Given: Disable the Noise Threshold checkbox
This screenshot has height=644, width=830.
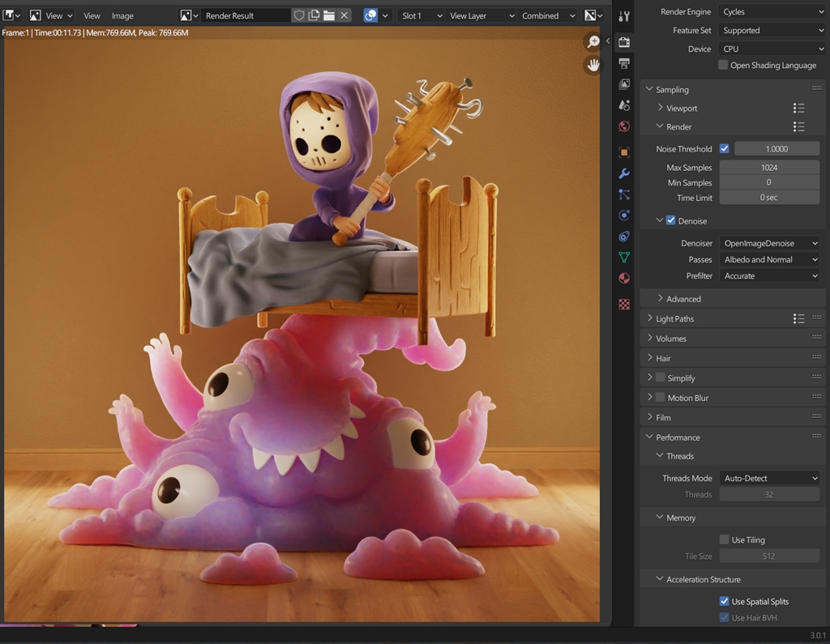Looking at the screenshot, I should [724, 149].
